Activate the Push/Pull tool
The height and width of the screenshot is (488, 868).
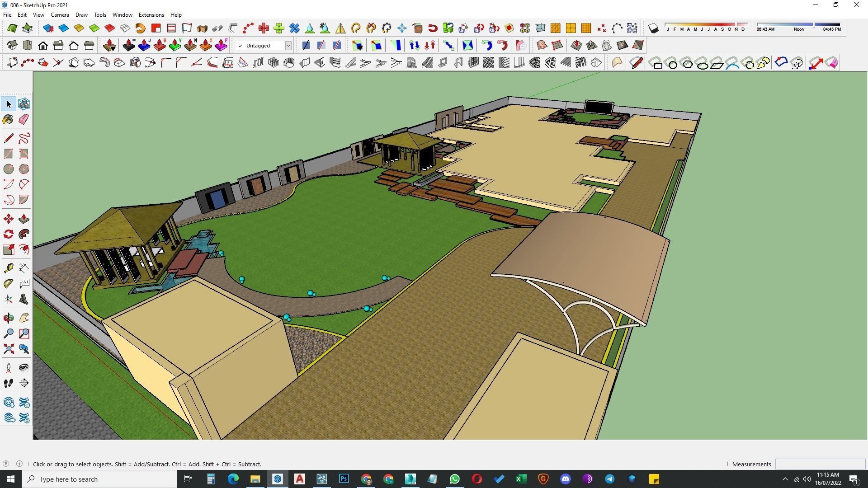coord(24,219)
